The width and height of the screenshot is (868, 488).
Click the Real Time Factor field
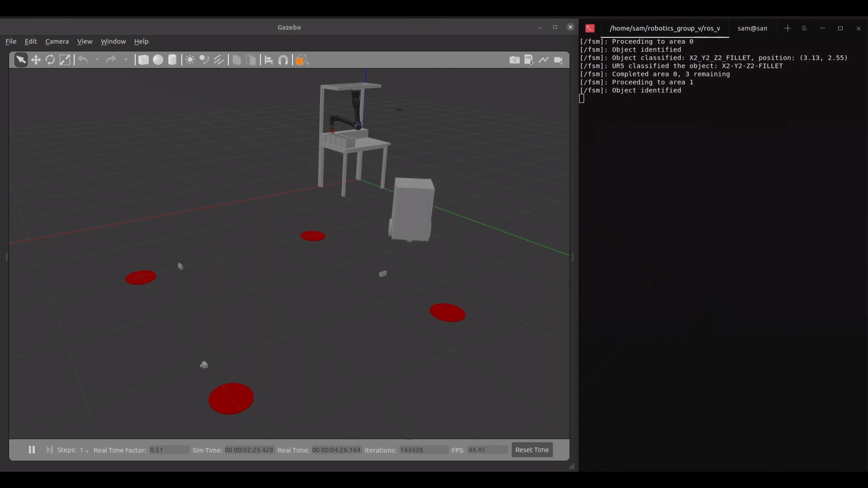(169, 450)
